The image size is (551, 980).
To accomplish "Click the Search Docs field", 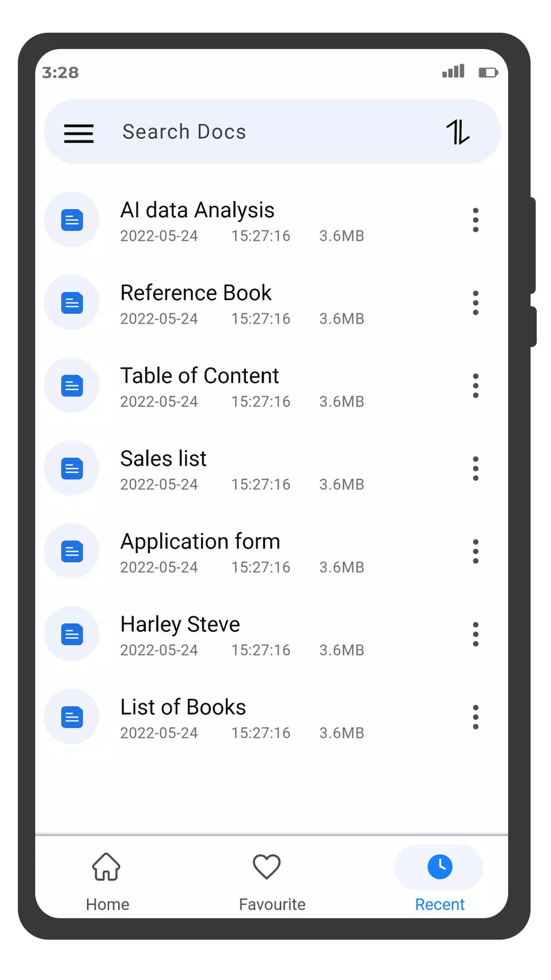I will (x=272, y=132).
